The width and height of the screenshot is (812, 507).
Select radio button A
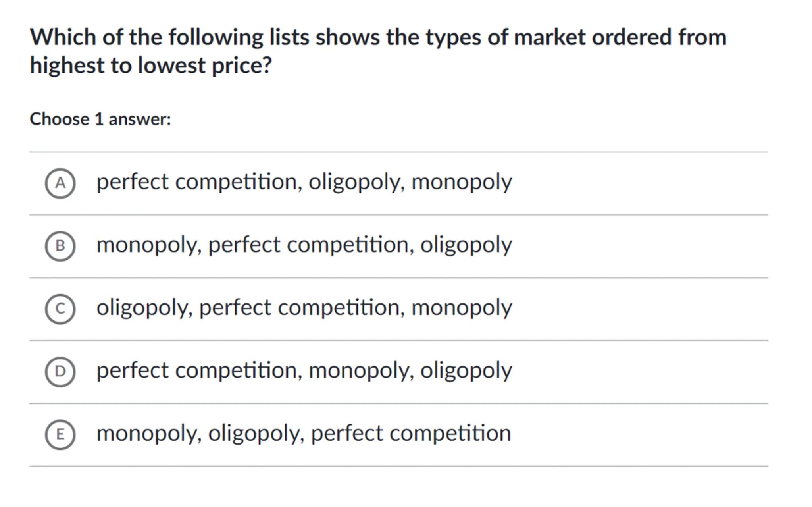coord(60,183)
